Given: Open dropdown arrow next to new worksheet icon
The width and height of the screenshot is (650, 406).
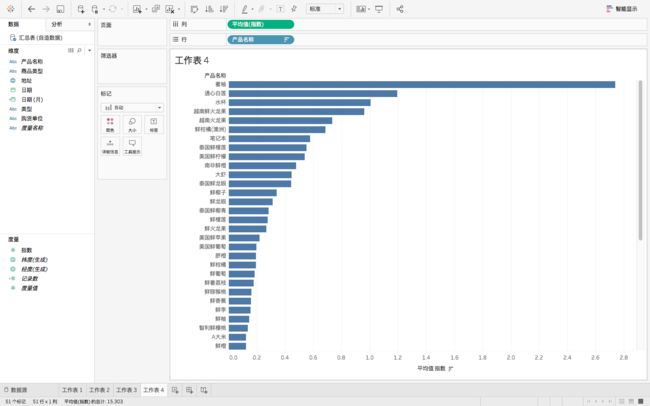Looking at the screenshot, I should (146, 9).
